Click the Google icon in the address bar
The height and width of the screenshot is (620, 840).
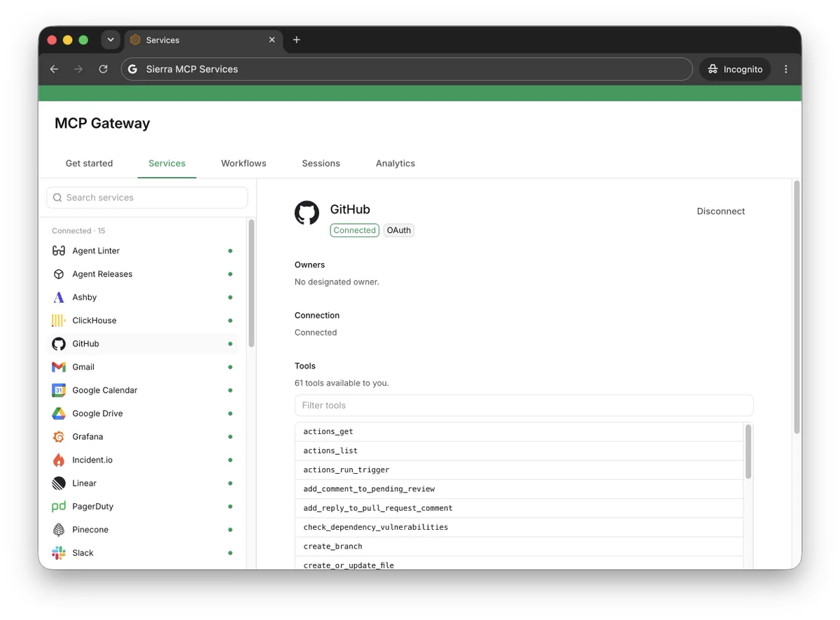[133, 69]
